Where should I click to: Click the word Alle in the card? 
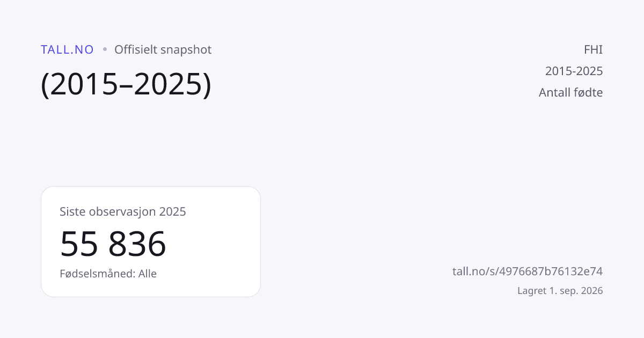[x=148, y=274]
